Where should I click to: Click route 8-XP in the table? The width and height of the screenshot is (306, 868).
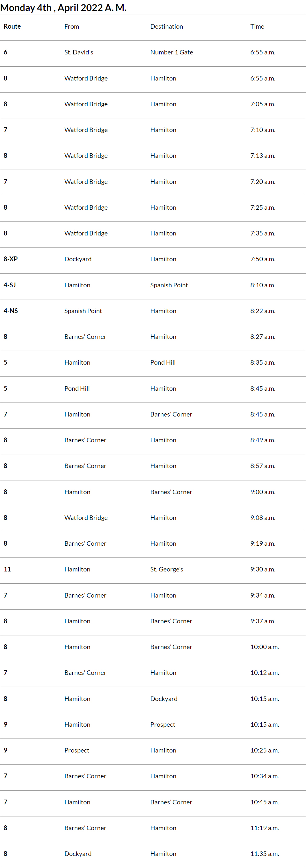(11, 259)
